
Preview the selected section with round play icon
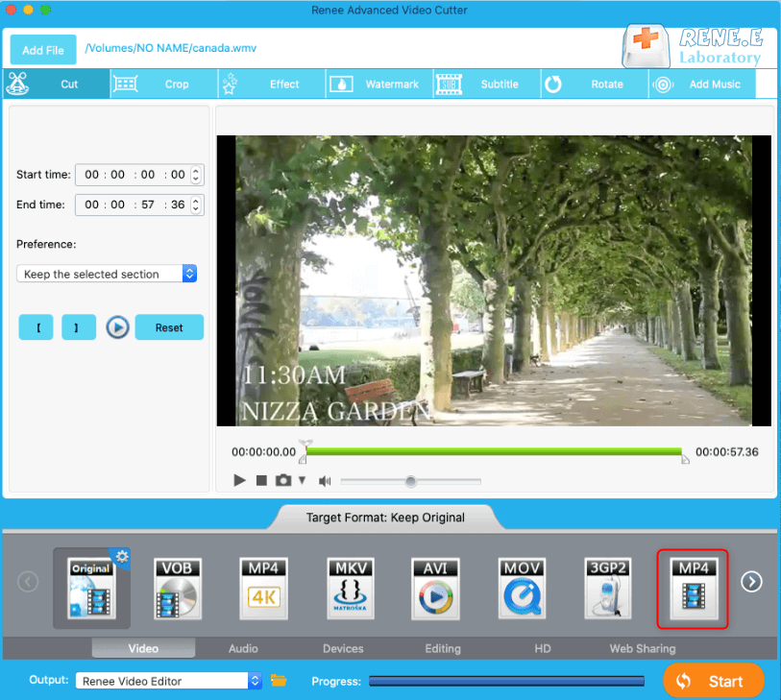[117, 327]
